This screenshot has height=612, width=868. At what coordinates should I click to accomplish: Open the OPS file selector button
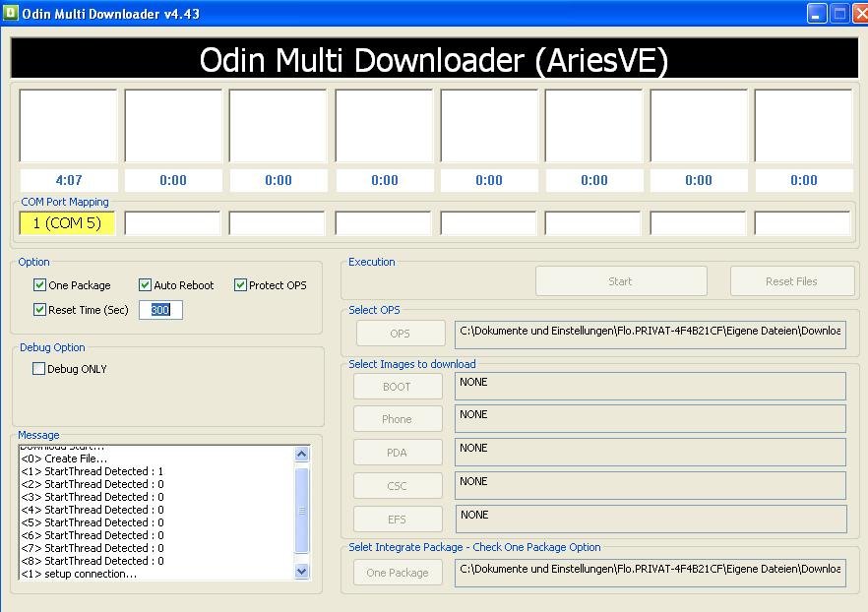pos(401,334)
